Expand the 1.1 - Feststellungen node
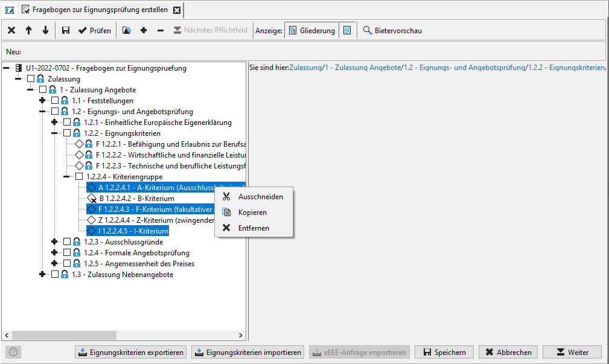 point(42,101)
